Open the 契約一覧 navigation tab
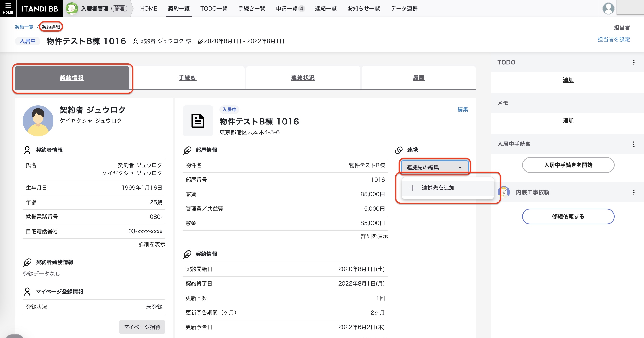 click(x=179, y=8)
